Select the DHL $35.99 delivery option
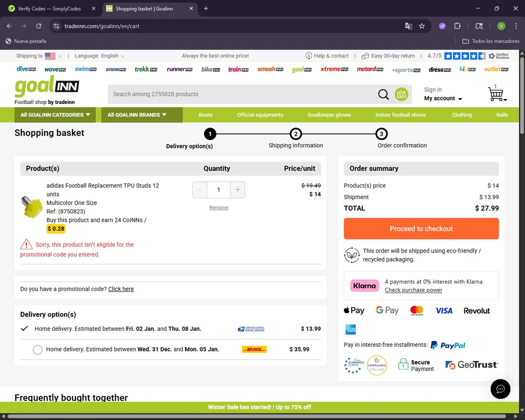The image size is (525, 420). [37, 350]
